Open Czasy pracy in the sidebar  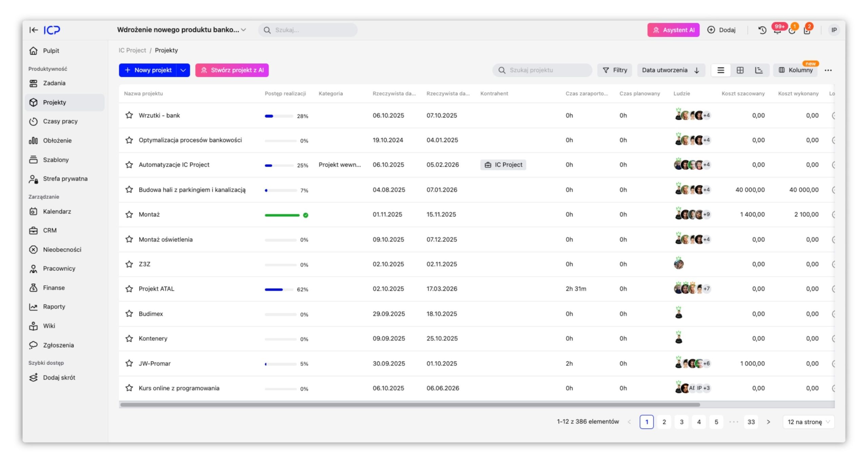60,121
